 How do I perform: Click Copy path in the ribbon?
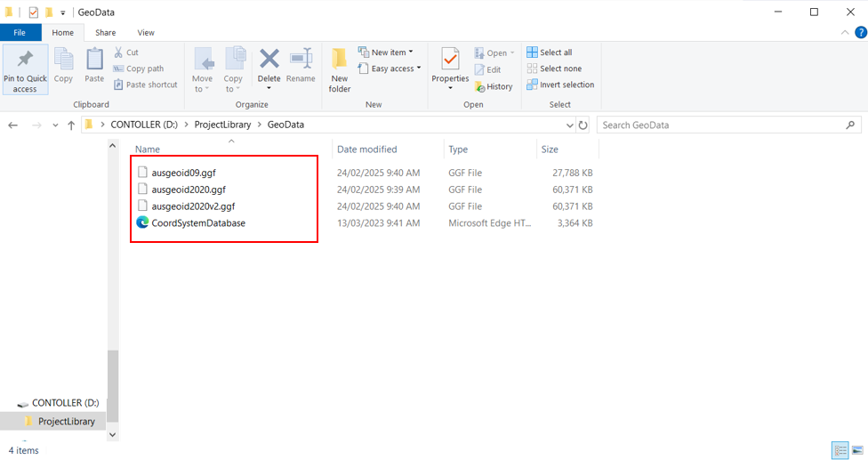click(139, 69)
